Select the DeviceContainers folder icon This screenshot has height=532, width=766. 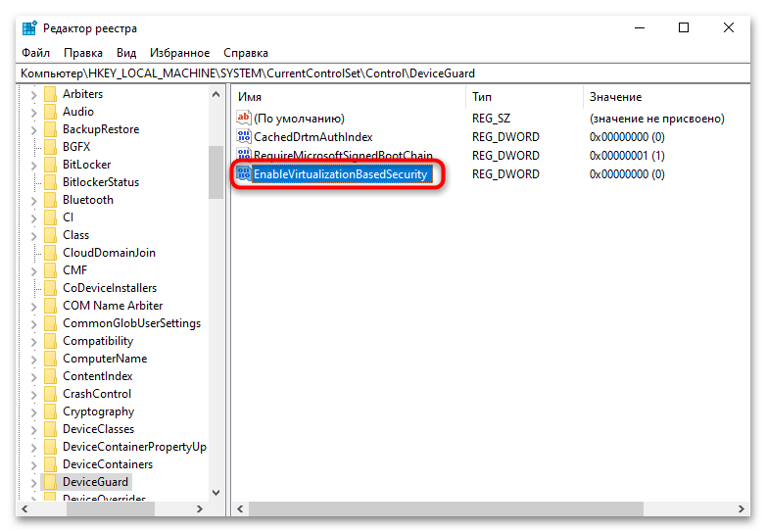[x=50, y=464]
